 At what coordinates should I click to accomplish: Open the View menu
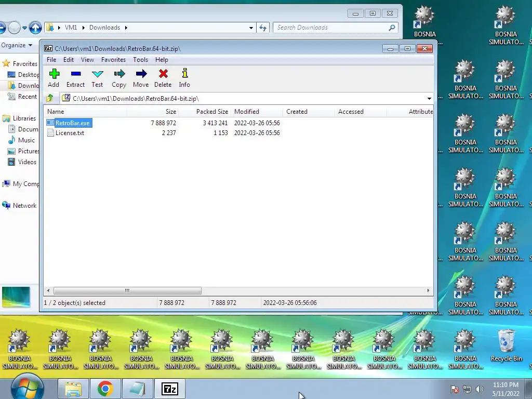tap(87, 60)
